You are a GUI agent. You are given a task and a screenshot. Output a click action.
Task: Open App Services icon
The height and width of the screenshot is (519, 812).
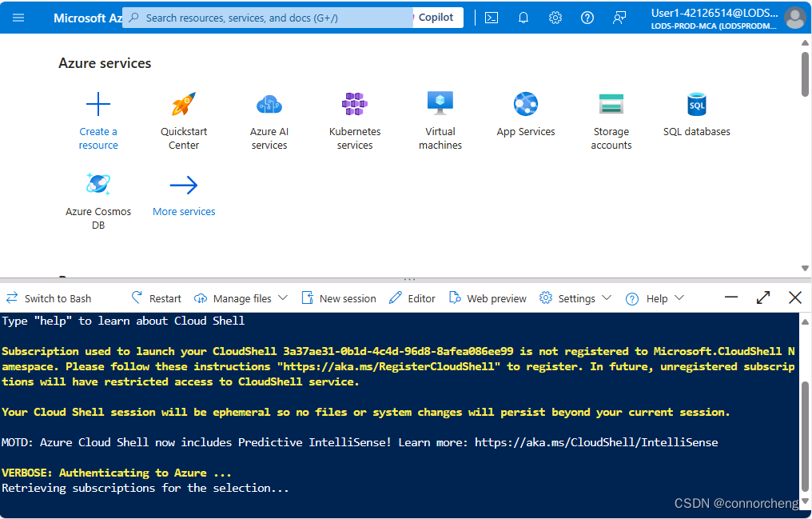pyautogui.click(x=526, y=104)
